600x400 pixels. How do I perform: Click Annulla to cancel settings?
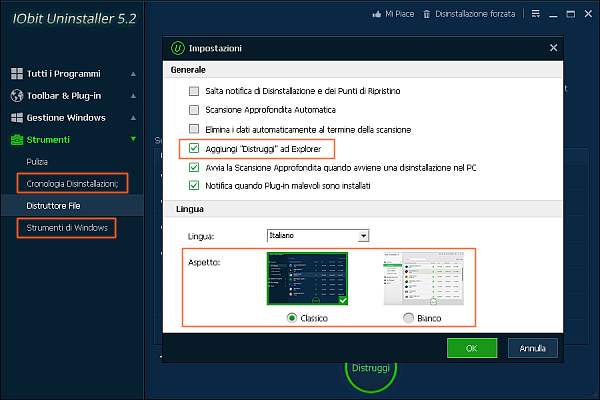532,348
